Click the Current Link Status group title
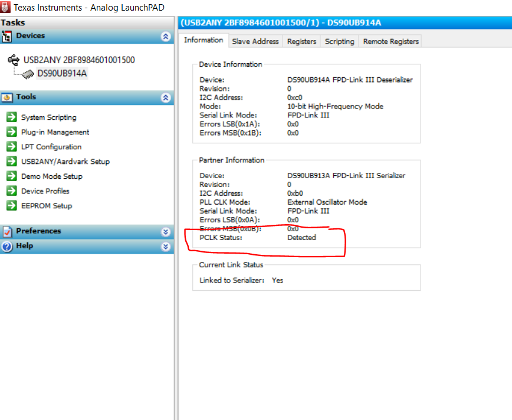This screenshot has width=512, height=420. click(x=231, y=265)
